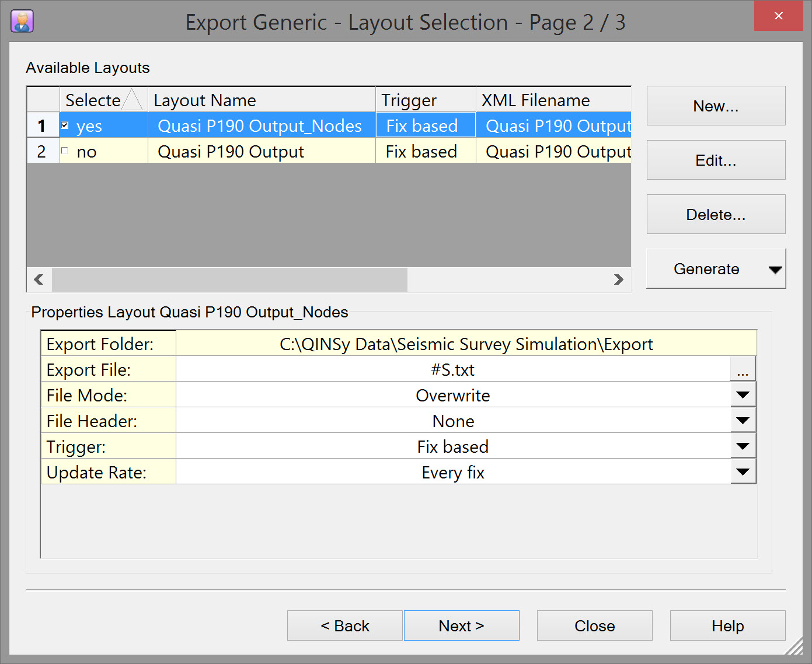Uncheck the checkbox for Quasi P190 Output_Nodes
This screenshot has height=664, width=812.
(65, 125)
